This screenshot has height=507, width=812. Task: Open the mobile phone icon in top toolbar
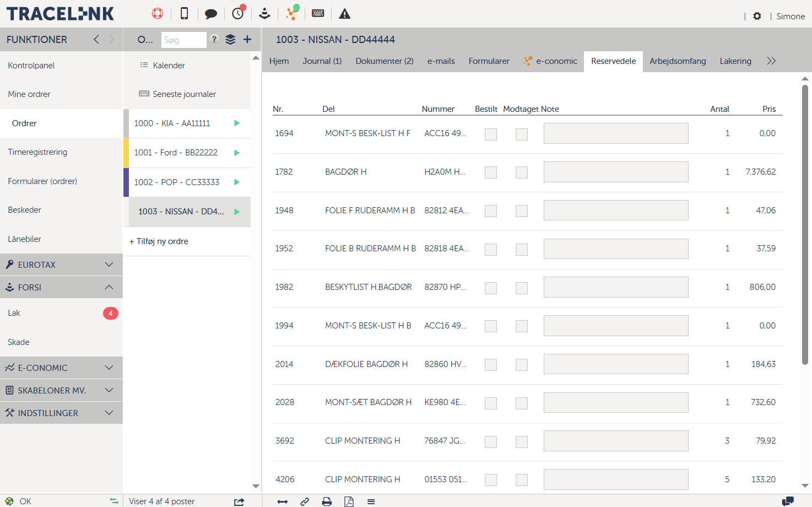point(185,14)
